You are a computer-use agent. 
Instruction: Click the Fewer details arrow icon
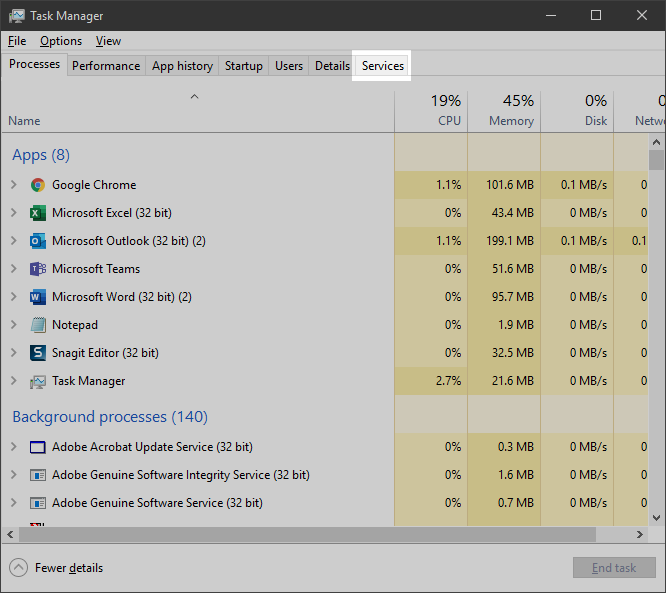click(x=18, y=568)
